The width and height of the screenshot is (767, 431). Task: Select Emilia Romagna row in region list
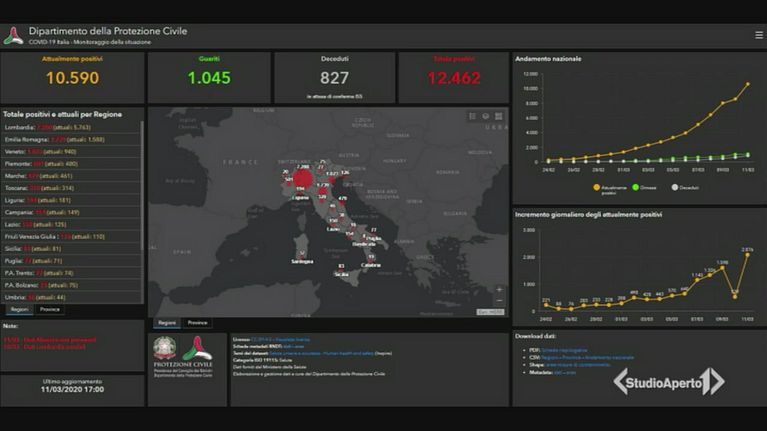coord(70,140)
